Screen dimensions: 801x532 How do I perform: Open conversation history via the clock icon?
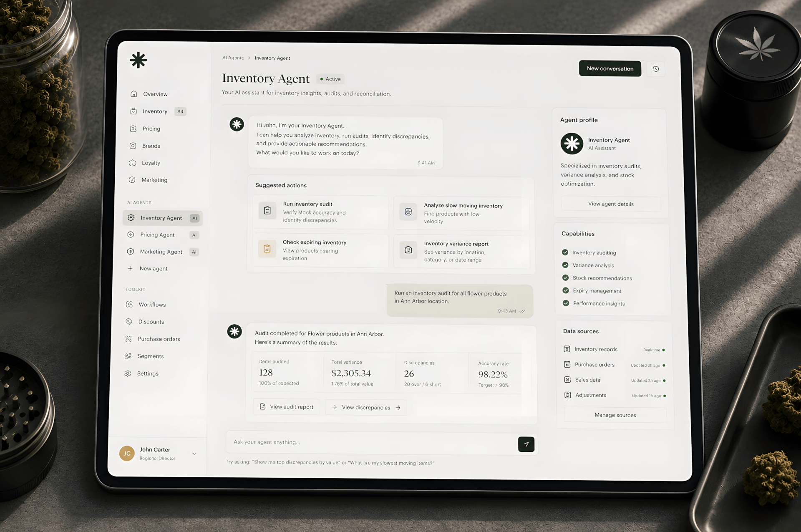coord(656,69)
